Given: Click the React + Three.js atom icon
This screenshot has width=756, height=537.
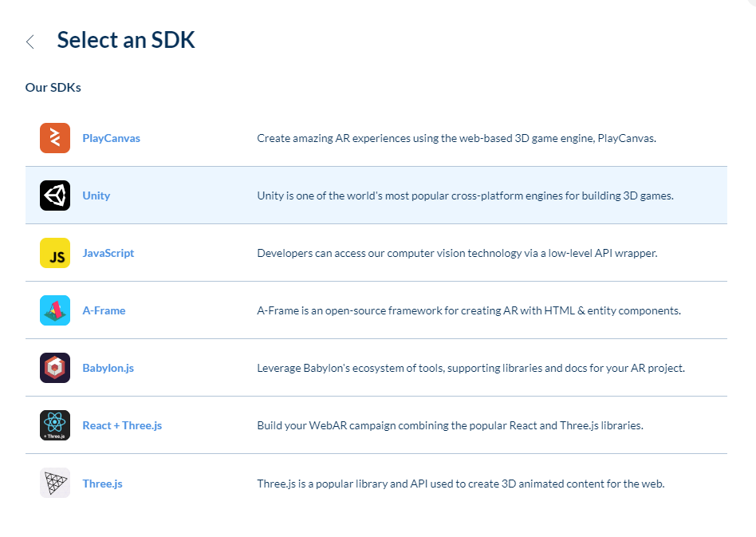Looking at the screenshot, I should click(55, 425).
